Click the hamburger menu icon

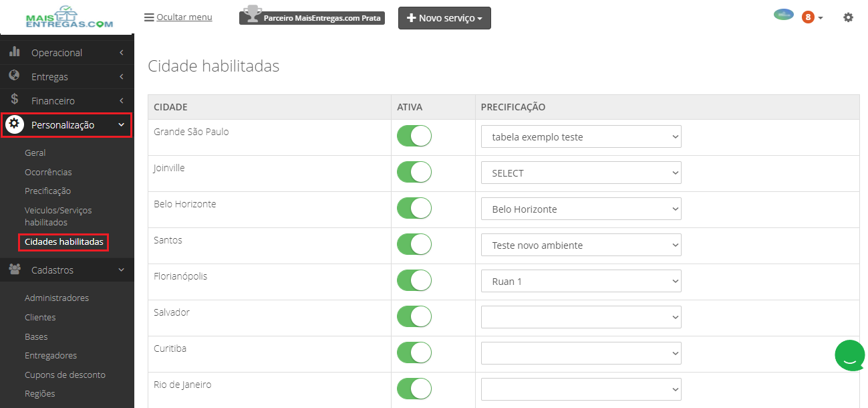point(149,17)
